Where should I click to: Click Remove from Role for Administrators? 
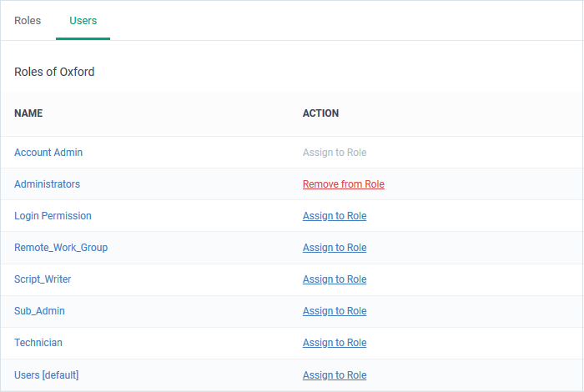tap(344, 183)
